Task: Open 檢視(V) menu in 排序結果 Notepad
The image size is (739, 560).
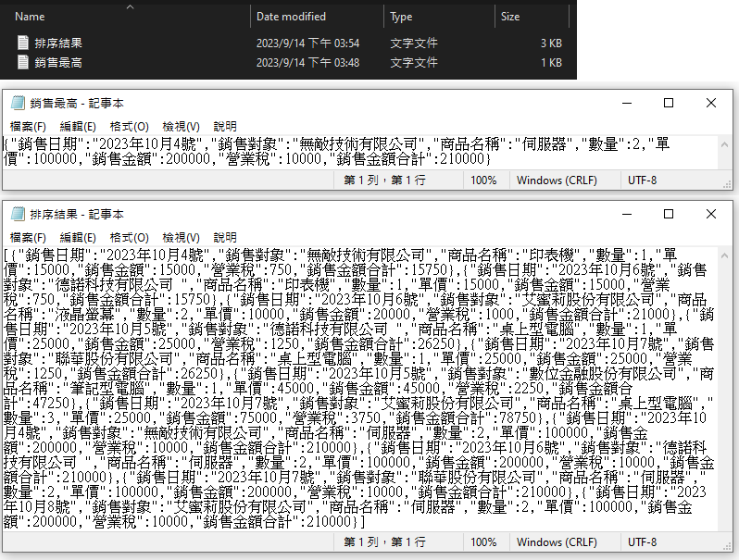Action: click(x=181, y=237)
